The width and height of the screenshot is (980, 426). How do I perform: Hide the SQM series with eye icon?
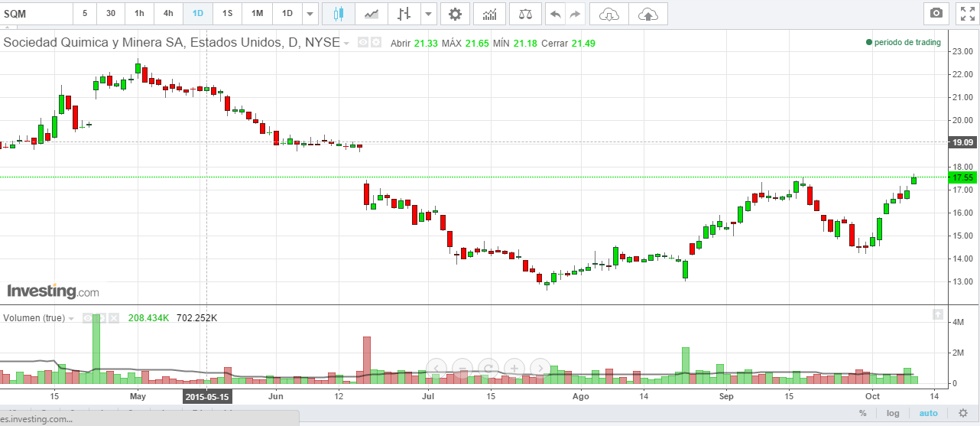(363, 43)
